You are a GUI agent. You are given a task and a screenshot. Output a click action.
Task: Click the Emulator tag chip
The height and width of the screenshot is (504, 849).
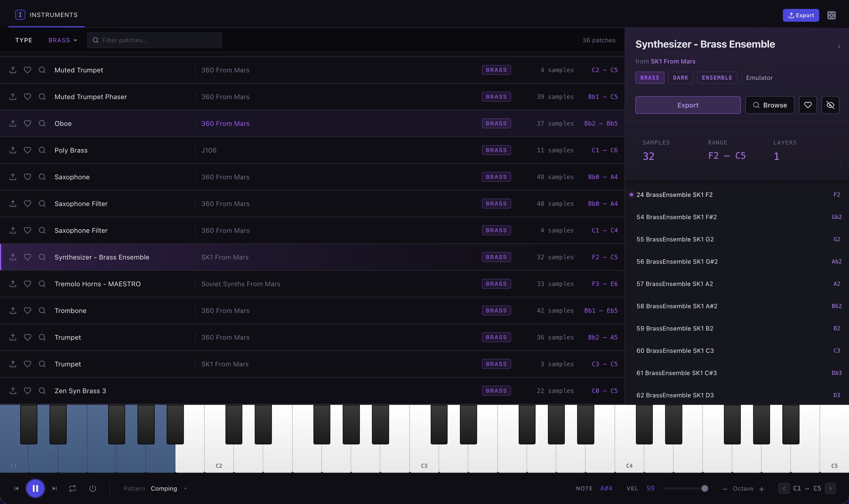click(x=759, y=78)
